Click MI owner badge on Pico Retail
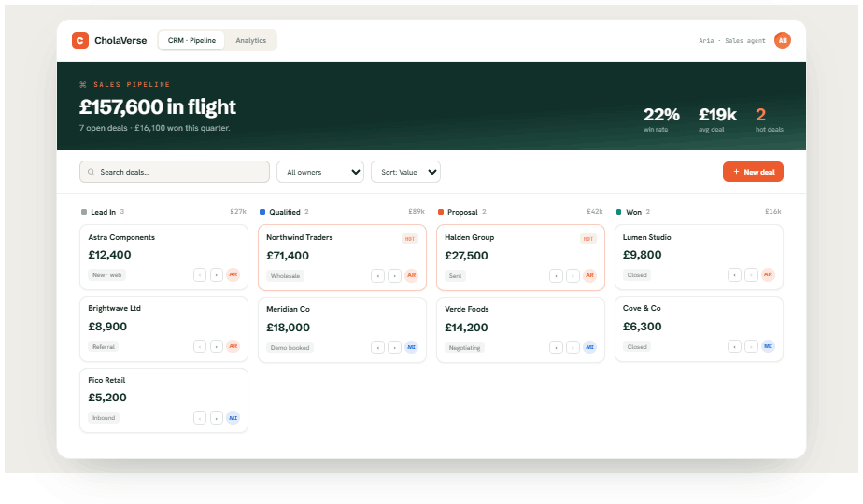The width and height of the screenshot is (863, 504). [x=233, y=417]
